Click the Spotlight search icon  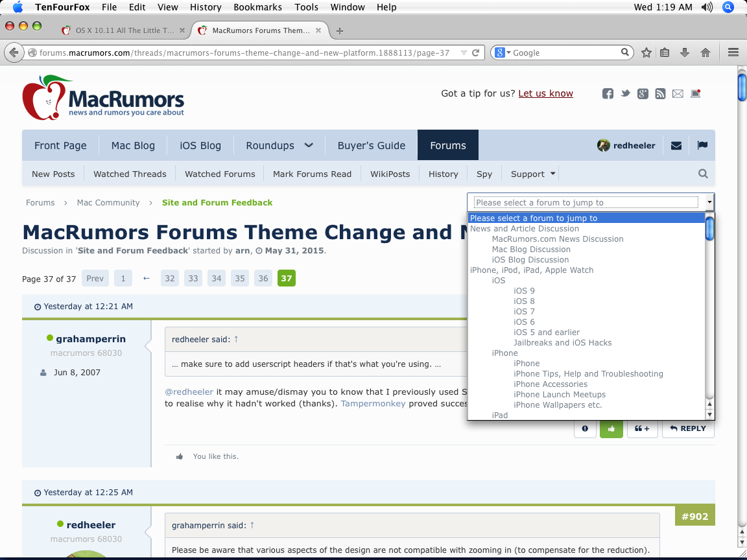[x=728, y=7]
